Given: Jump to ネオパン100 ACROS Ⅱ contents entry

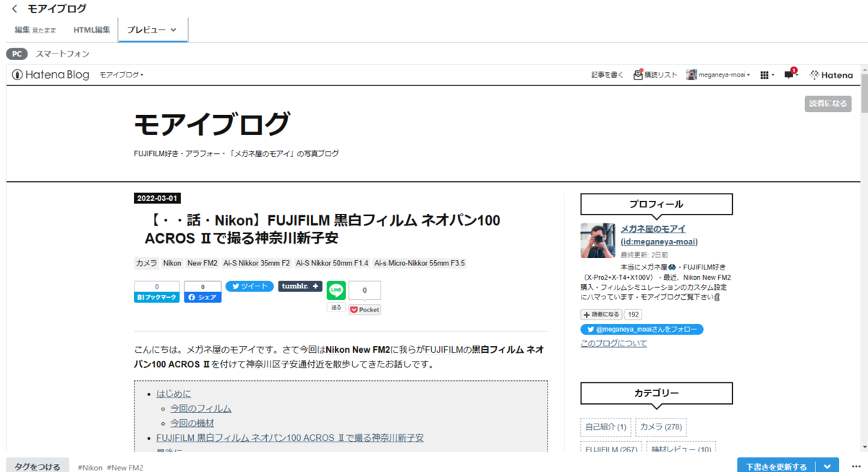Looking at the screenshot, I should tap(290, 438).
